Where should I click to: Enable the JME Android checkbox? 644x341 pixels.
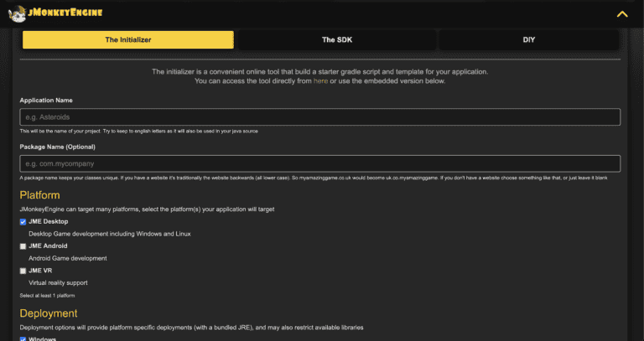[x=23, y=246]
